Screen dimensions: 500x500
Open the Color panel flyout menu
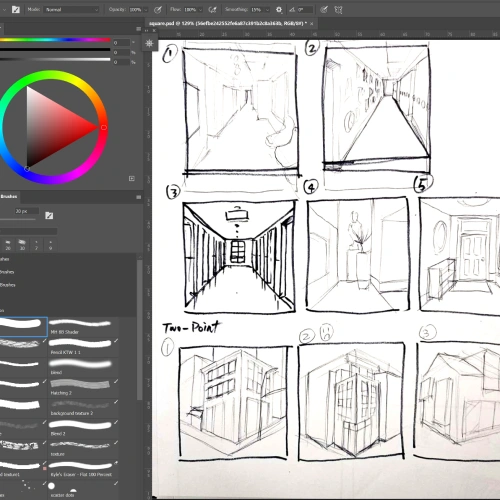point(139,29)
